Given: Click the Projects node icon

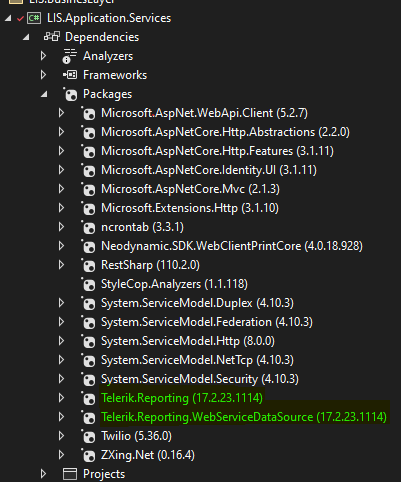Looking at the screenshot, I should (70, 474).
